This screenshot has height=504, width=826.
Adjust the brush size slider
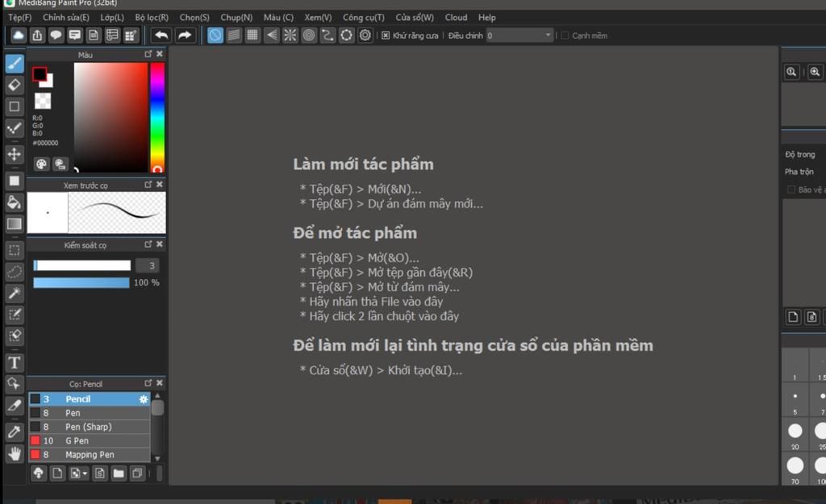(x=81, y=265)
